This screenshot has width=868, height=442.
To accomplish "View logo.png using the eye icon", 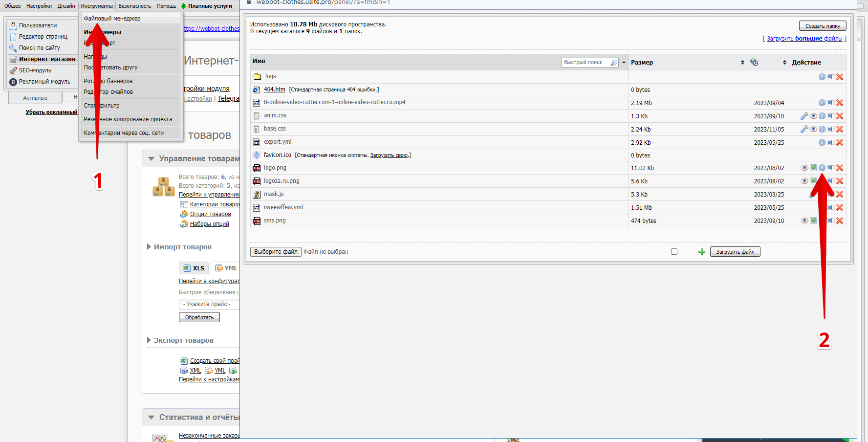I will coord(804,168).
